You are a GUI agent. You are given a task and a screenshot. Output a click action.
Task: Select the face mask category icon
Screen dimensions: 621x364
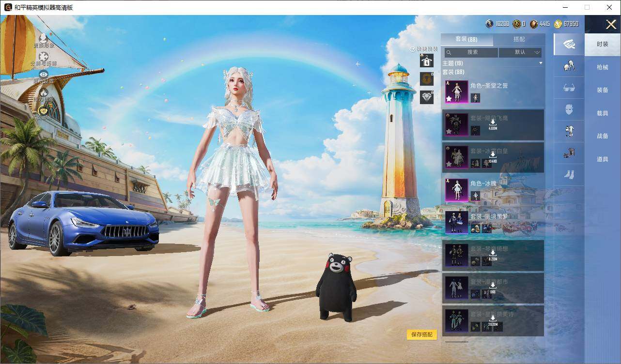tap(569, 109)
